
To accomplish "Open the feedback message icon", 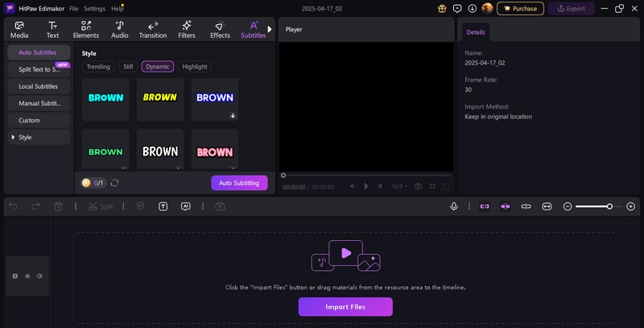I will (x=457, y=8).
